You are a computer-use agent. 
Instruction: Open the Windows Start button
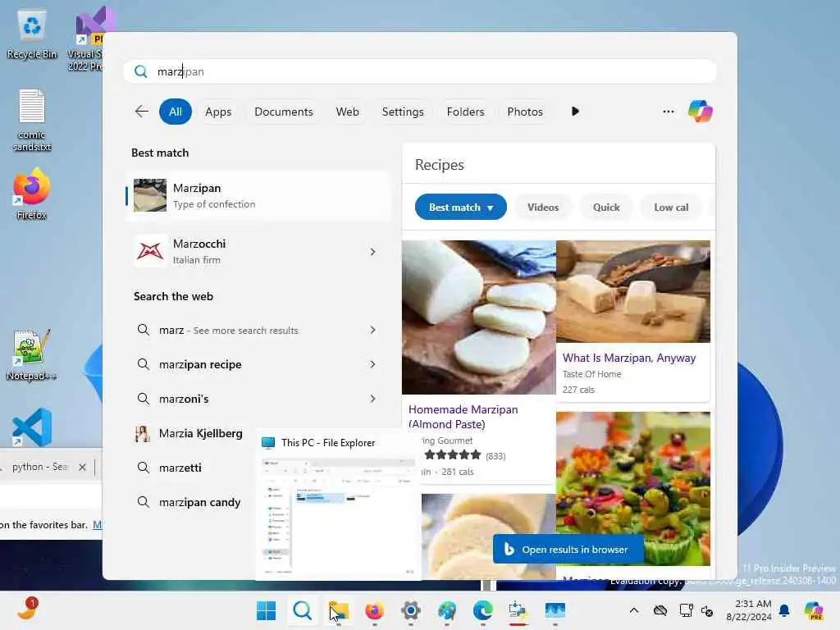click(x=267, y=610)
